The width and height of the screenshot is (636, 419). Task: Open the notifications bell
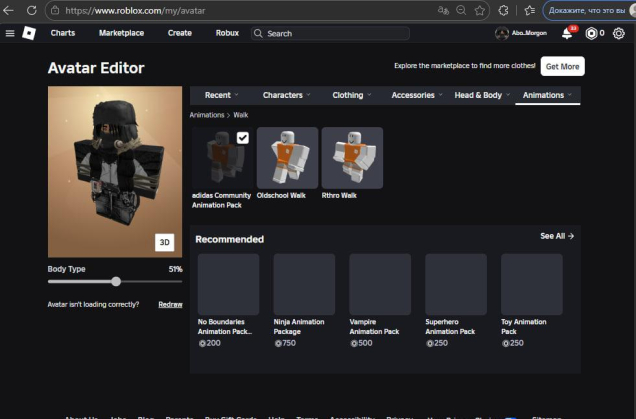pos(567,33)
